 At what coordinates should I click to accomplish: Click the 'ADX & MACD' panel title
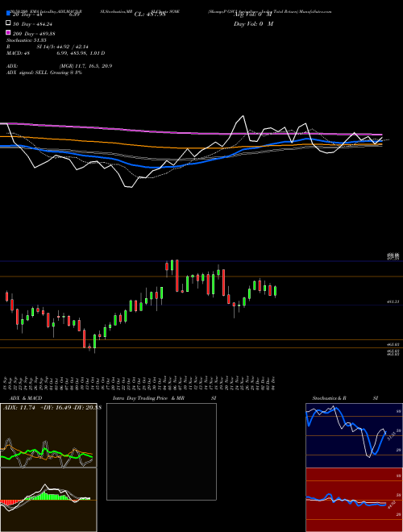[26, 398]
